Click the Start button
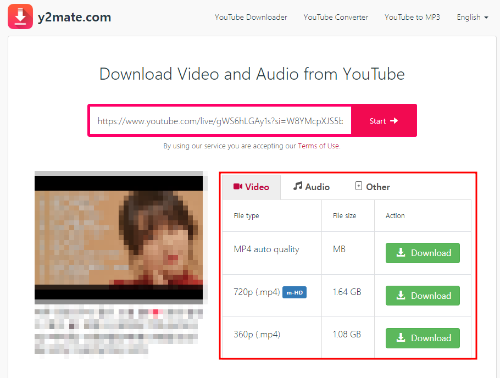The image size is (500, 378). [384, 121]
